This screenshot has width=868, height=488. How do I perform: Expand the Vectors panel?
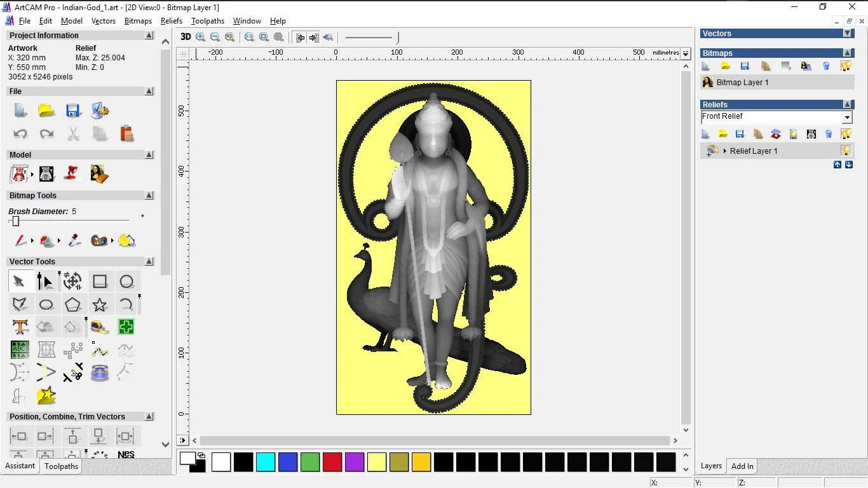pos(847,33)
